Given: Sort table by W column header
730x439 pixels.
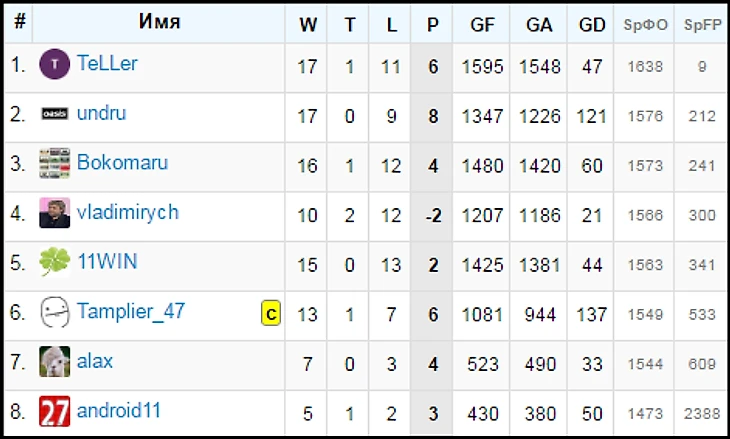Looking at the screenshot, I should [308, 25].
